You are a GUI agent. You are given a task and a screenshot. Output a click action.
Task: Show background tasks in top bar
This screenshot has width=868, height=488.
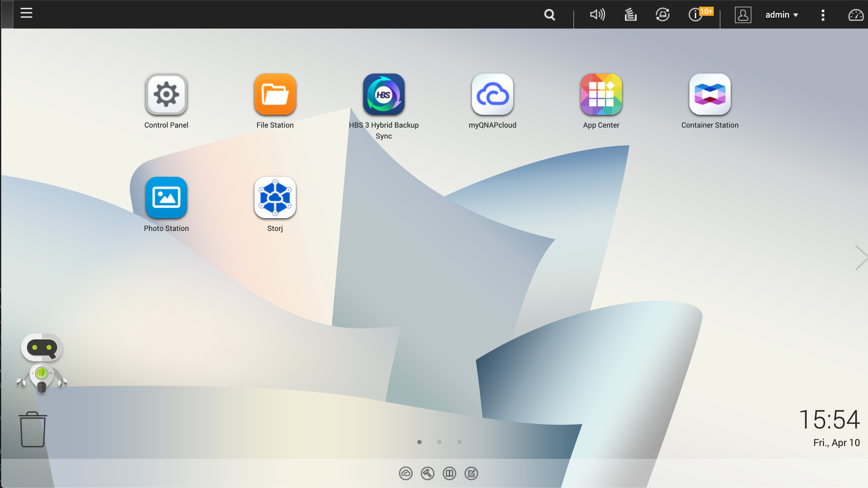(630, 15)
